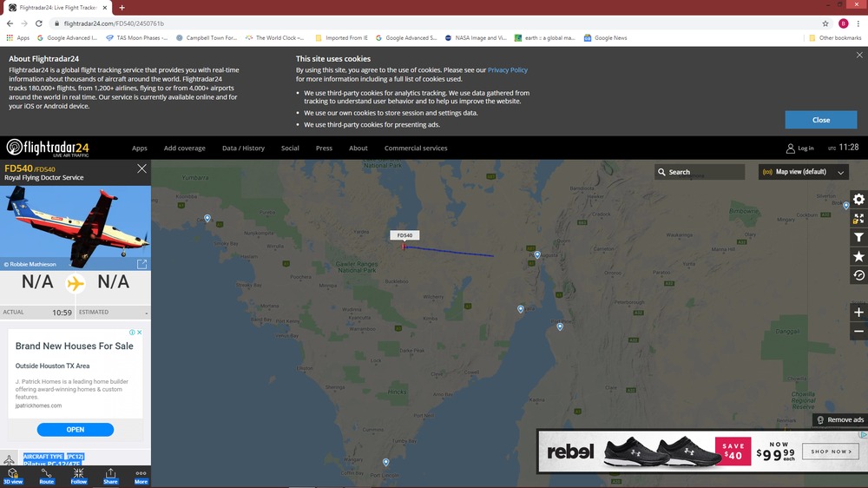This screenshot has height=488, width=868.
Task: Zoom out the map with minus button
Action: [x=858, y=332]
